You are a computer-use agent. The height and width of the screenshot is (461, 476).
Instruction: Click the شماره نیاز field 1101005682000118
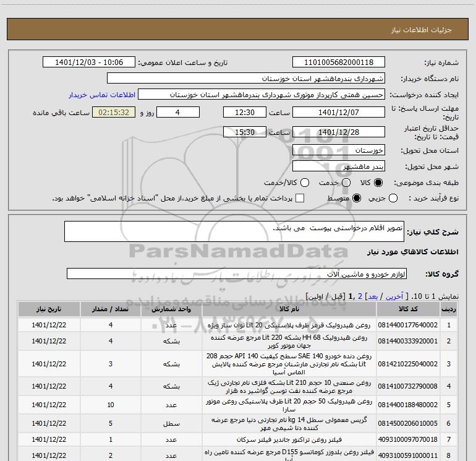[339, 62]
